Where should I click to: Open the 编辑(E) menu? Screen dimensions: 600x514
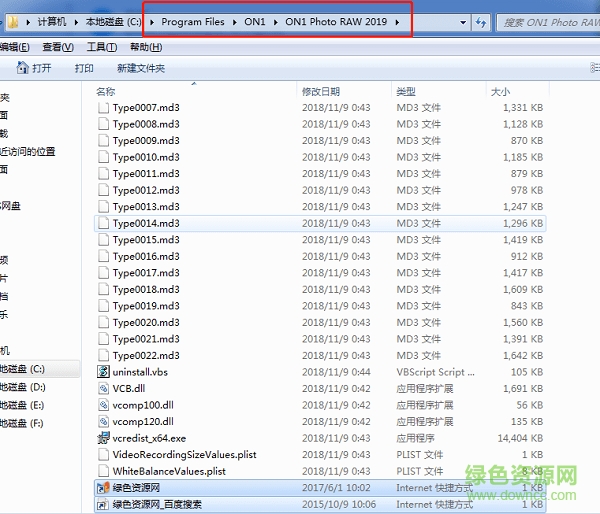click(15, 47)
